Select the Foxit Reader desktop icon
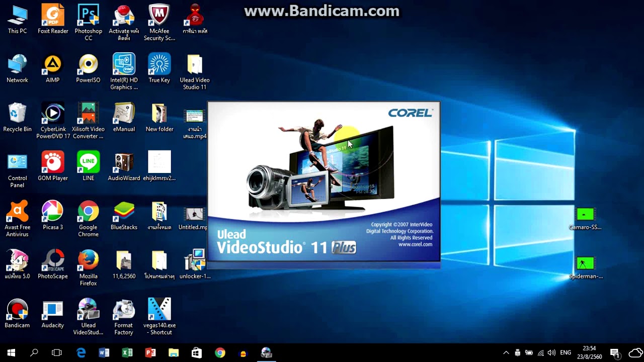Screen dimensions: 644x362 point(53,20)
